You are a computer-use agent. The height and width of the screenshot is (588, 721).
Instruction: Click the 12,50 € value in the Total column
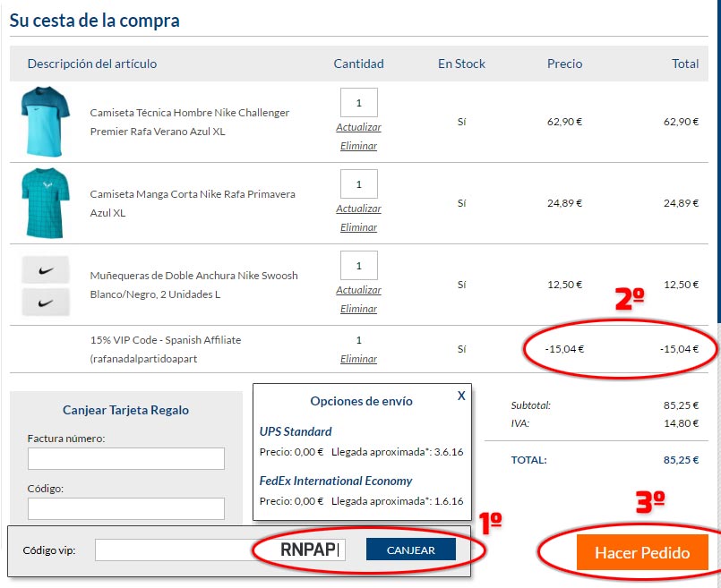click(x=681, y=285)
